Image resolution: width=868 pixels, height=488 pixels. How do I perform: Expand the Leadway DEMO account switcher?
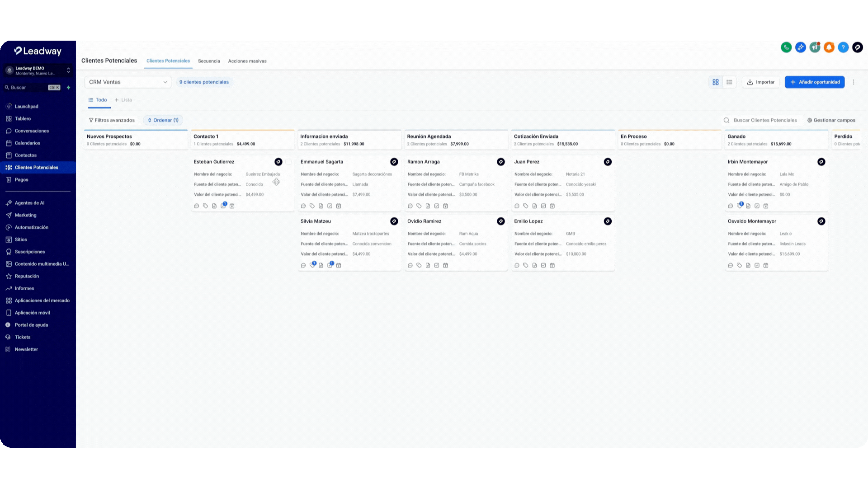(38, 70)
